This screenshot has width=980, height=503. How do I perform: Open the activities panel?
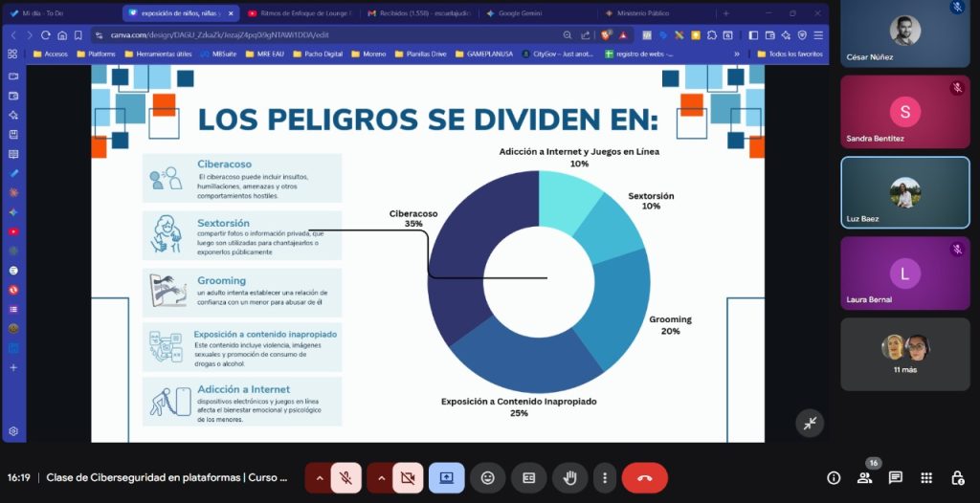(x=926, y=478)
